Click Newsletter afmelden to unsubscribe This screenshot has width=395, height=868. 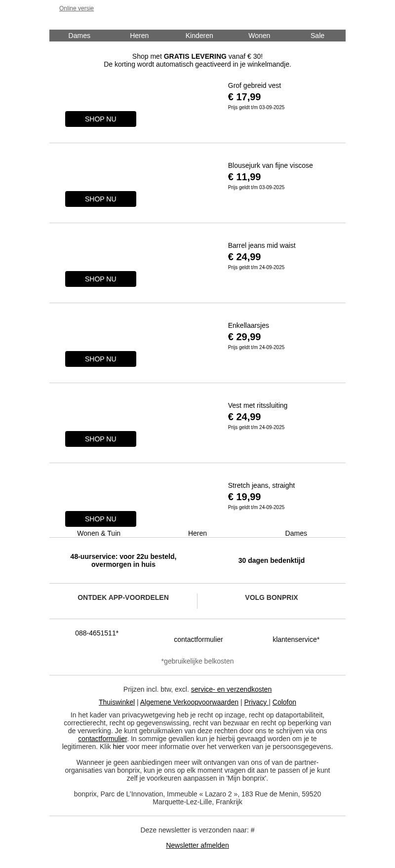197,845
